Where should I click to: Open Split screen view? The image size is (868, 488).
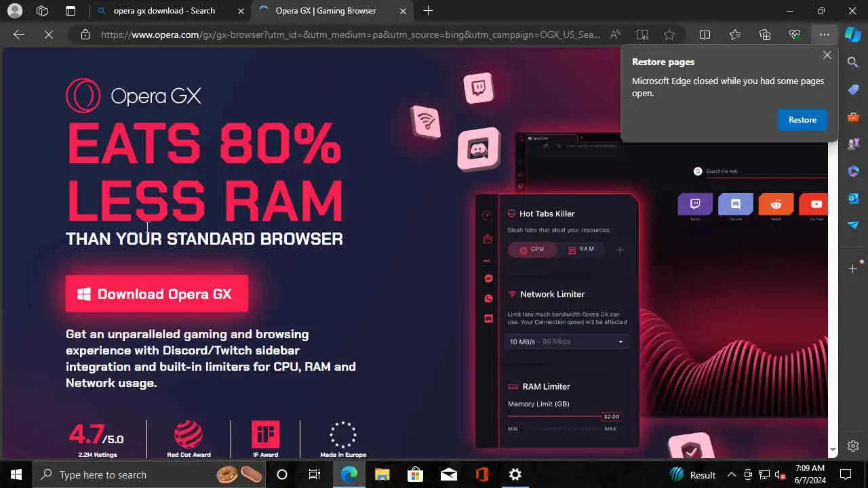(x=705, y=35)
